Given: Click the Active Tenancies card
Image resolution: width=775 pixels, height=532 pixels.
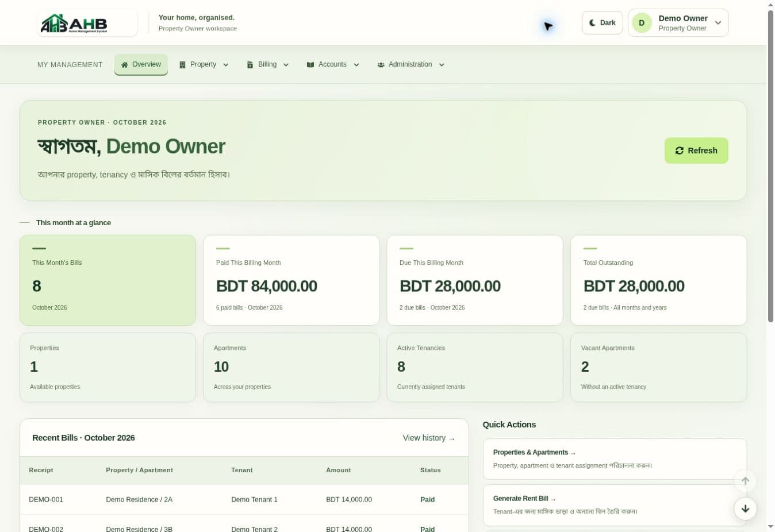Looking at the screenshot, I should tap(475, 368).
